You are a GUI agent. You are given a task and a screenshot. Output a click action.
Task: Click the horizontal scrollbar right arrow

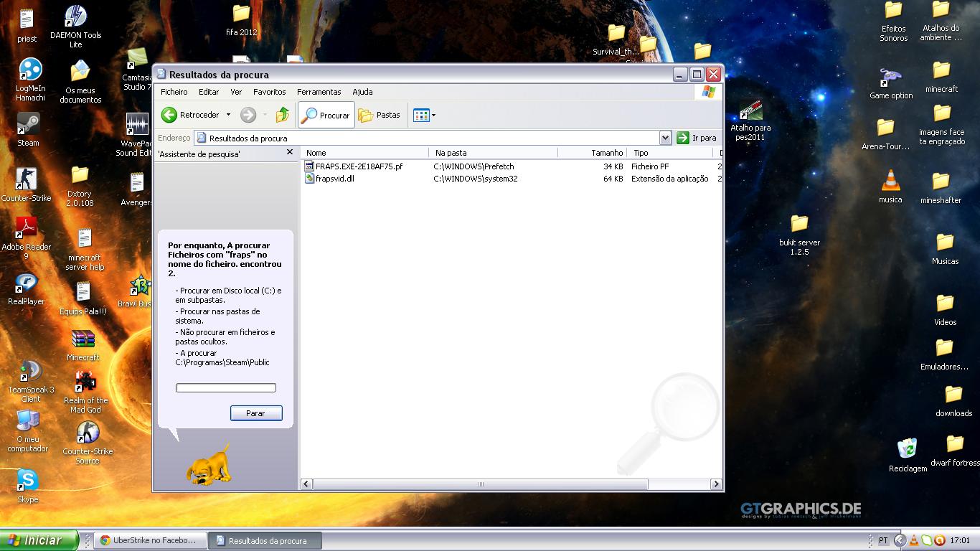point(715,484)
